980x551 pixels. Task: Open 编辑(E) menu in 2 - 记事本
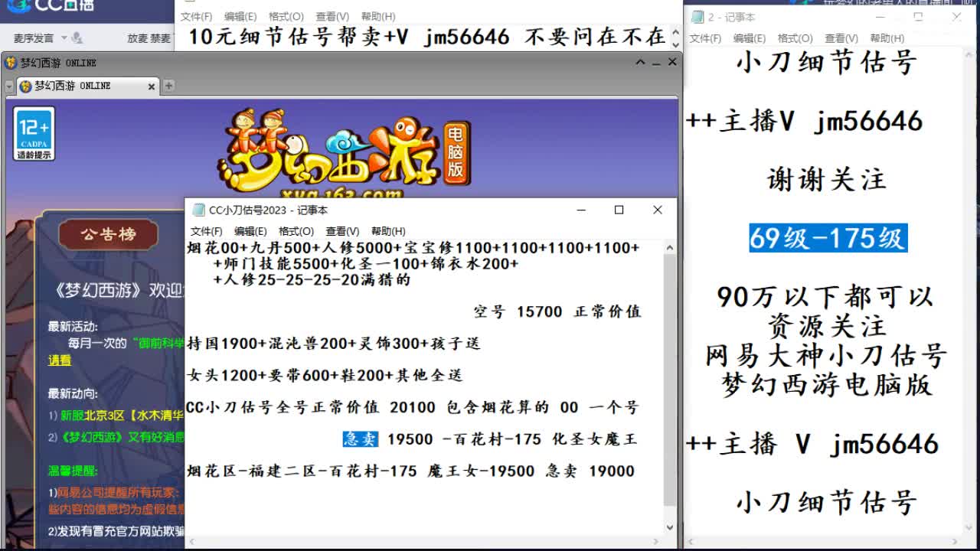(749, 38)
